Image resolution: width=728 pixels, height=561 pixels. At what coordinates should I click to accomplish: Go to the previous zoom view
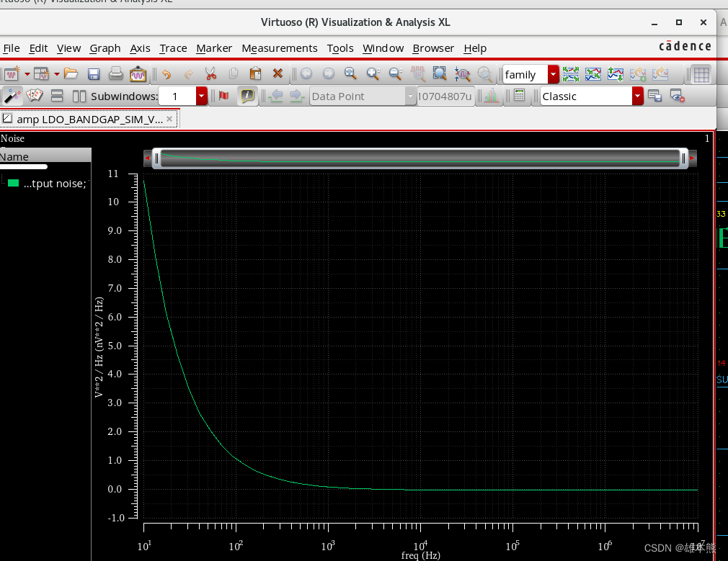pos(306,73)
